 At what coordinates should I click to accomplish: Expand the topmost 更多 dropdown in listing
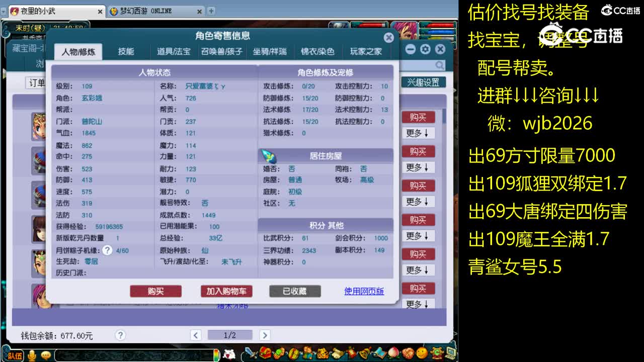point(418,133)
